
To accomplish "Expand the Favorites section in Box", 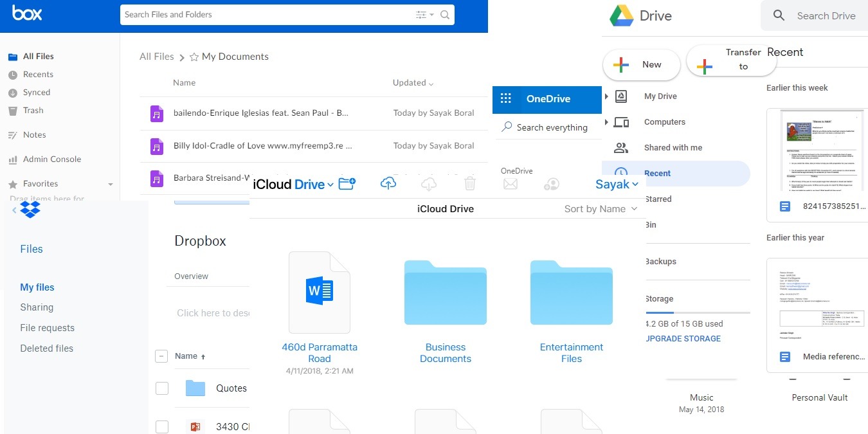I will coord(109,183).
